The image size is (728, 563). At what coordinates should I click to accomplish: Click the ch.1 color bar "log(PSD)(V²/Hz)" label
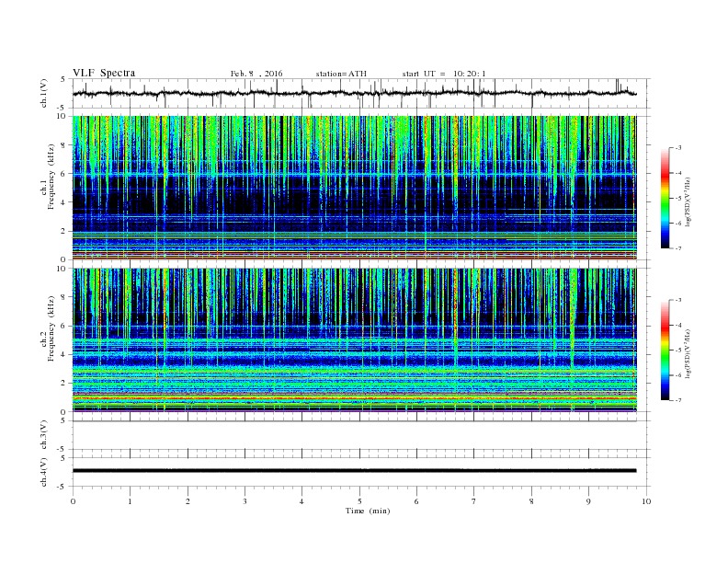click(x=688, y=202)
